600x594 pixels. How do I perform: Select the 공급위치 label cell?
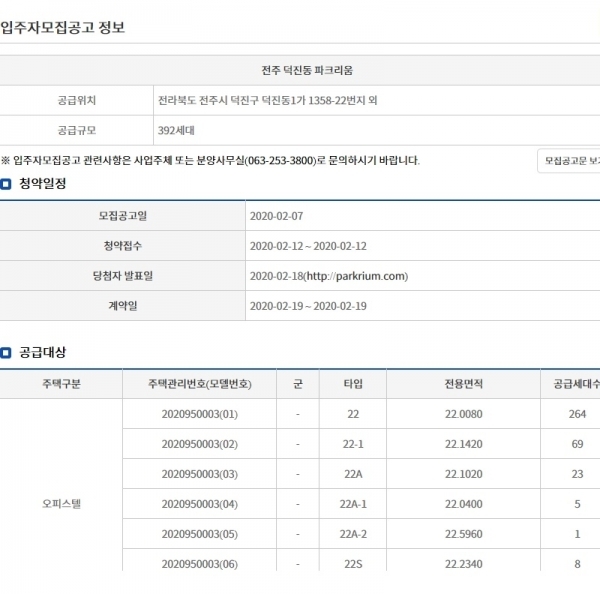coord(77,101)
